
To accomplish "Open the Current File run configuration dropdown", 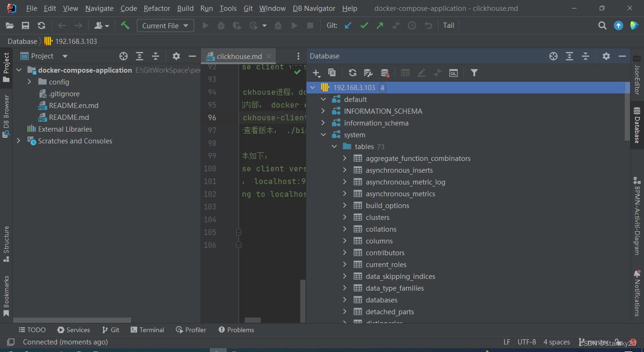I will tap(165, 25).
